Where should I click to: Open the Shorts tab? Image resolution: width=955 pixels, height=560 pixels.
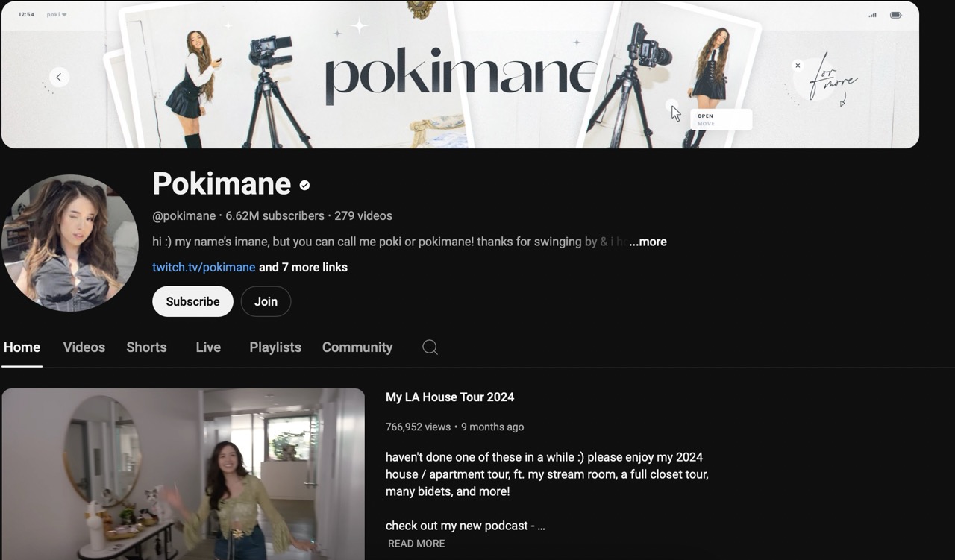146,347
